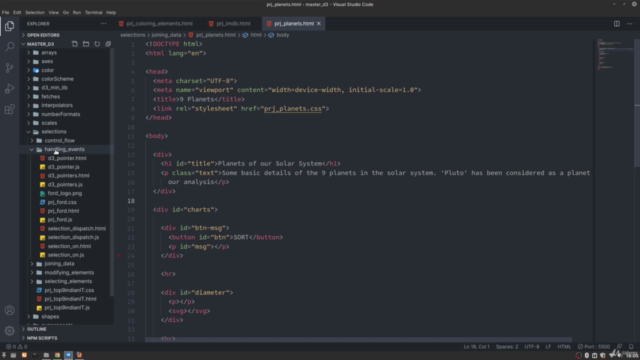Click the body breadcrumb item
The image size is (640, 360).
[282, 35]
